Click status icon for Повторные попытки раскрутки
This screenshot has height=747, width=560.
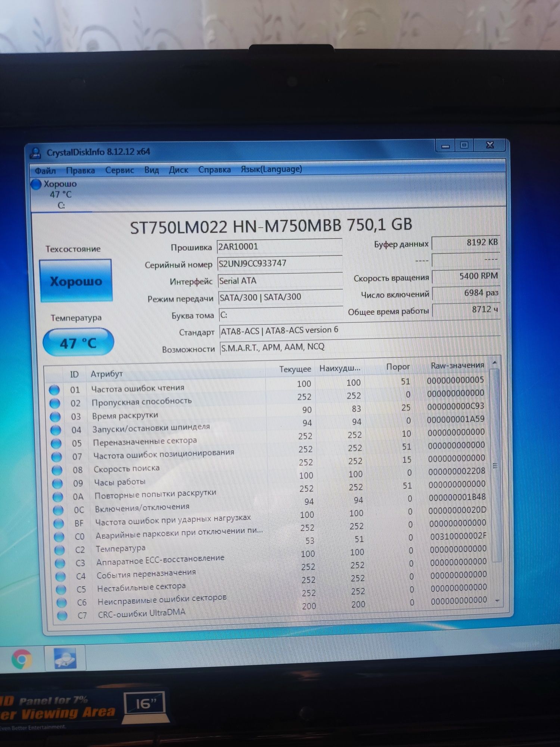click(x=57, y=497)
